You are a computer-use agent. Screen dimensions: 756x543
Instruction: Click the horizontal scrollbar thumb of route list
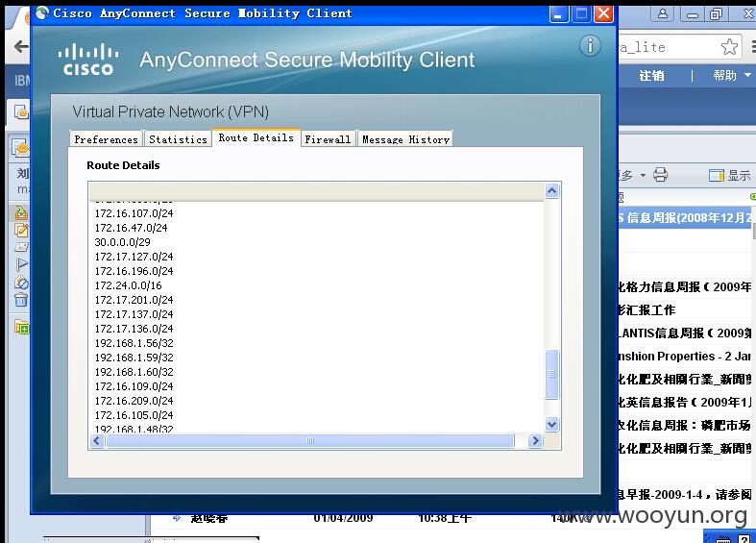310,440
